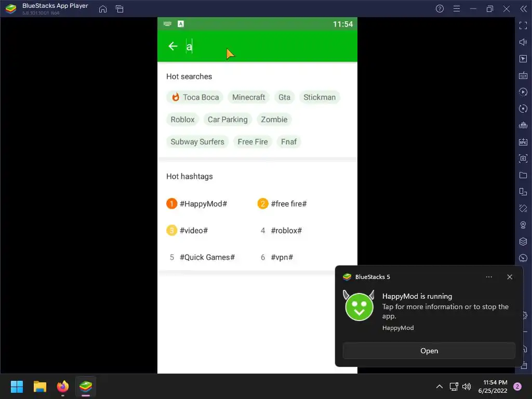This screenshot has width=532, height=399.
Task: Click the shake device icon
Action: [523, 208]
